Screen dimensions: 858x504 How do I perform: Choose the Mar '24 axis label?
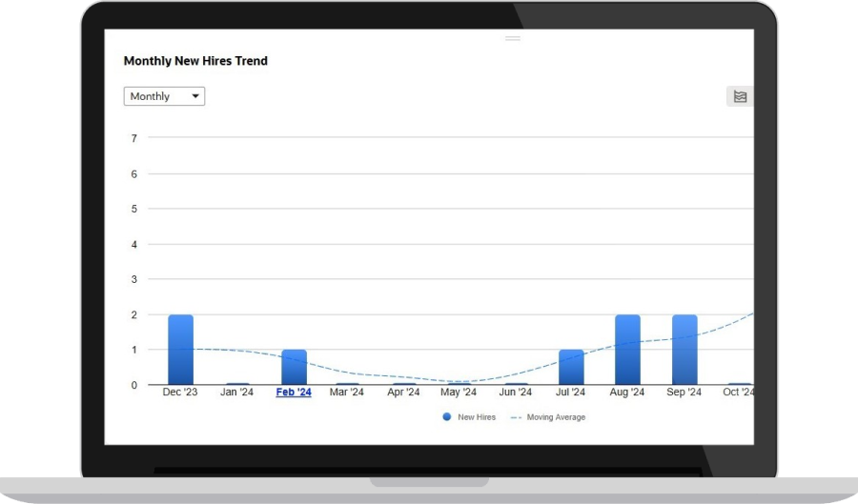[x=346, y=393]
